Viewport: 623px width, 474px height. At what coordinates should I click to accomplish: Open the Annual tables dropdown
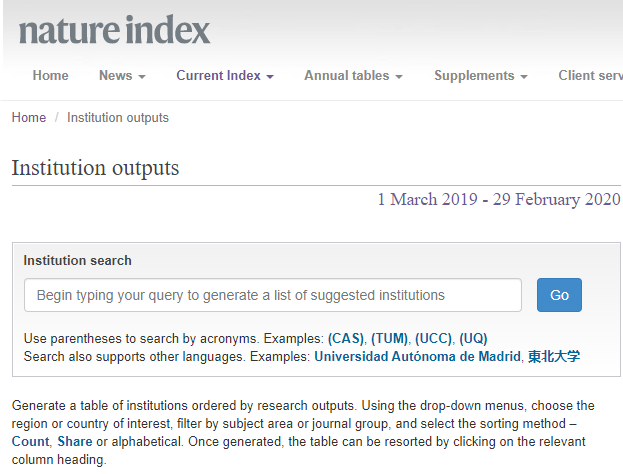pyautogui.click(x=353, y=76)
